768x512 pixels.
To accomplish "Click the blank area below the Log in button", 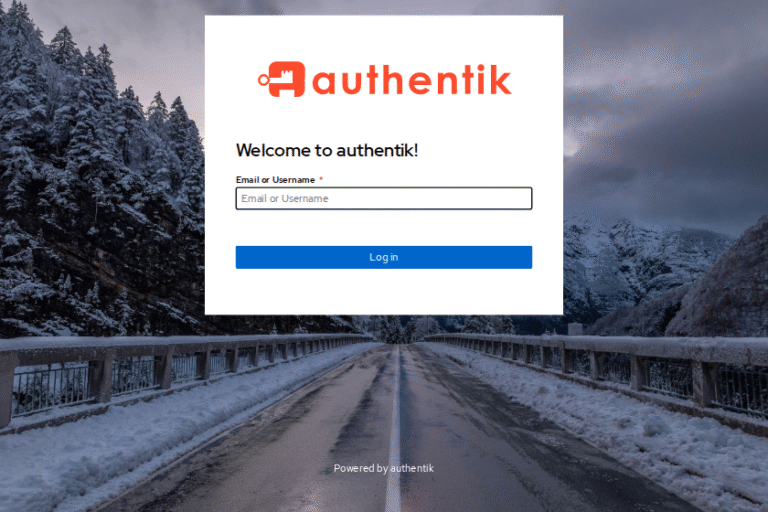I will tap(384, 292).
